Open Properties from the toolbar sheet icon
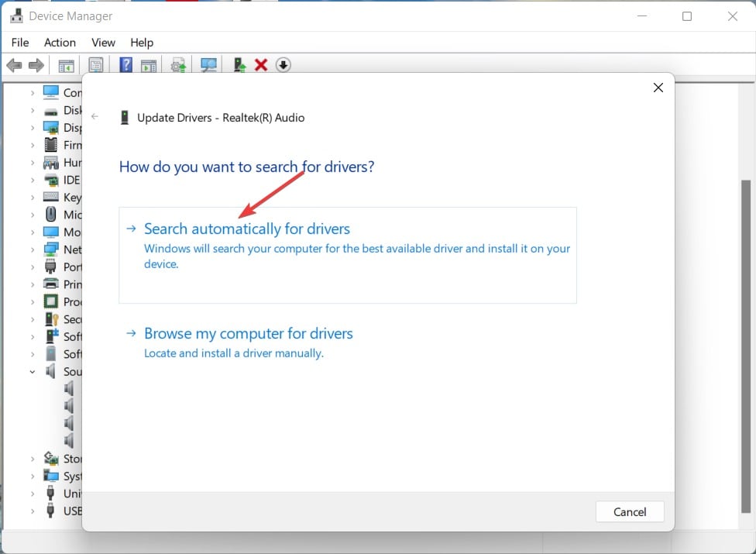The image size is (756, 554). (96, 65)
